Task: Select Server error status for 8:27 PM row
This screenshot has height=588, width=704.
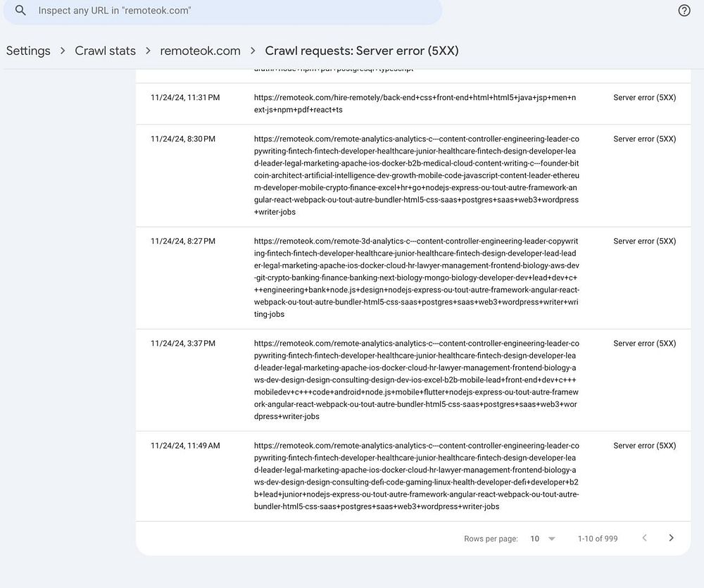Action: 644,242
